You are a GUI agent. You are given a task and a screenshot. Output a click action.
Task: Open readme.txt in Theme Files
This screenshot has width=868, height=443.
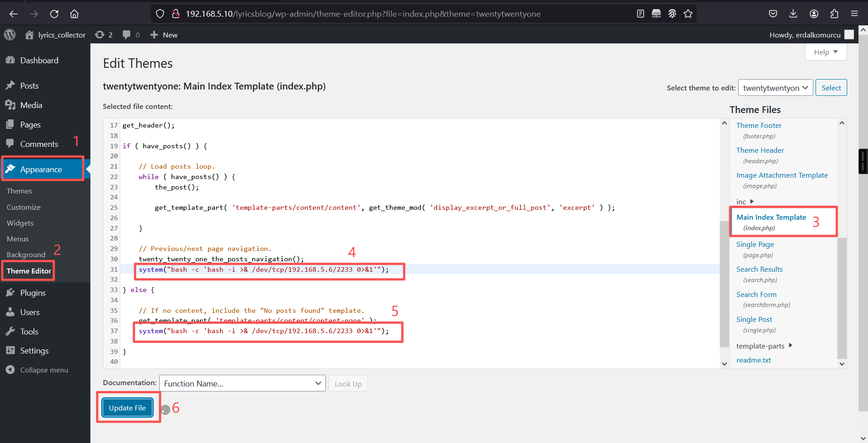pos(754,360)
